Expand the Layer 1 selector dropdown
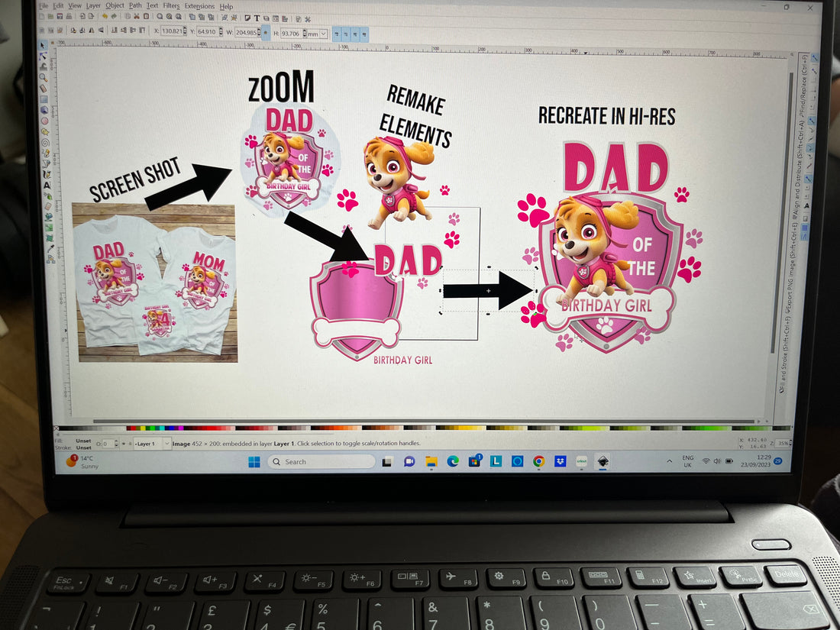The width and height of the screenshot is (840, 630). pos(167,444)
